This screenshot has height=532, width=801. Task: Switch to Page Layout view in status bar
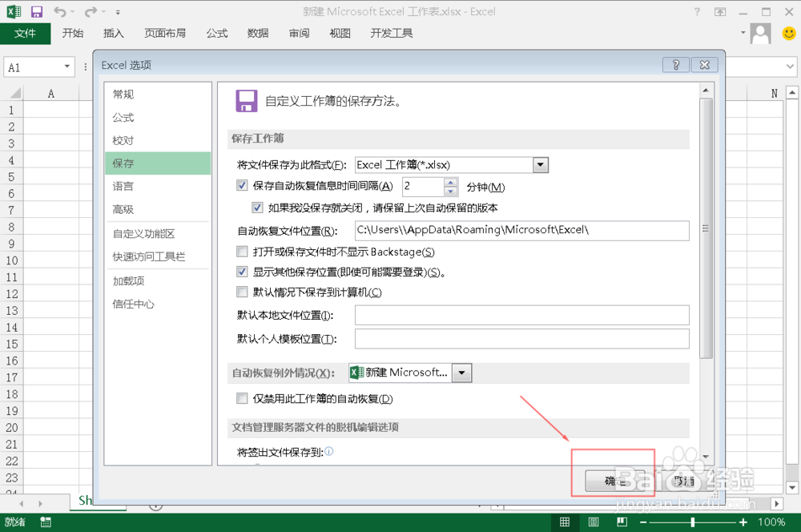point(593,522)
